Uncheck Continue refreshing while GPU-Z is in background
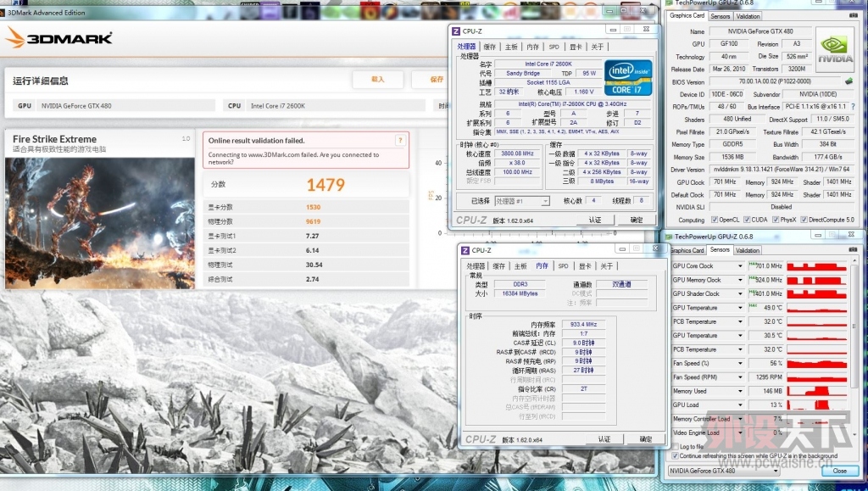The height and width of the screenshot is (491, 868). pyautogui.click(x=675, y=455)
